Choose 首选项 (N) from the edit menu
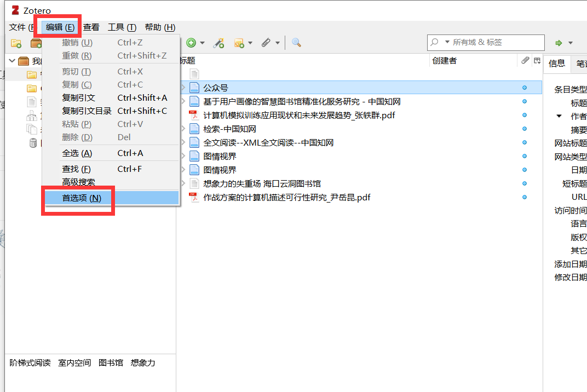 [112, 198]
